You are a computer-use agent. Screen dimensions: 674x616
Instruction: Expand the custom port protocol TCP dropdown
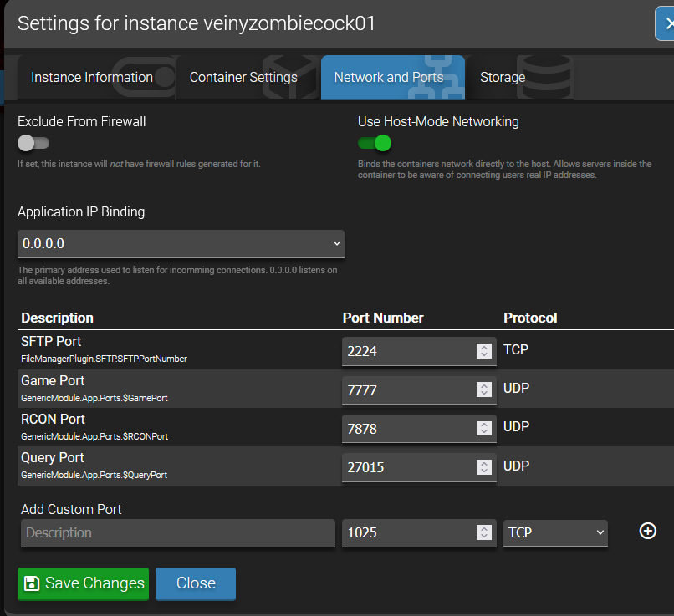click(555, 532)
